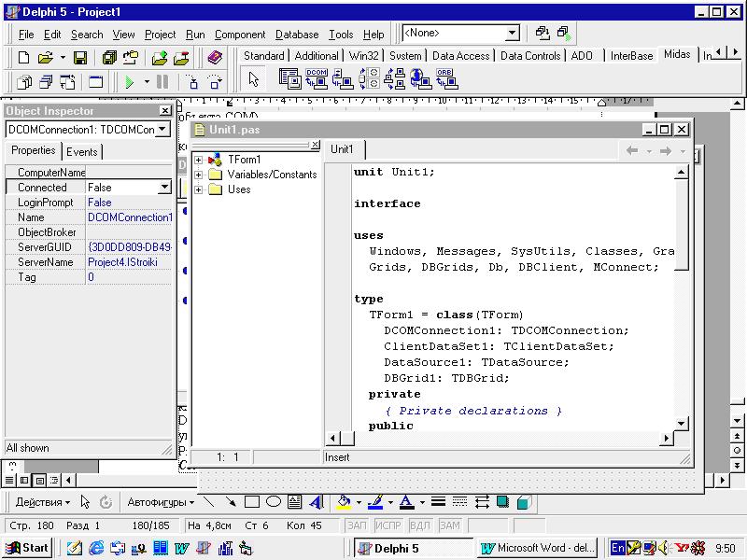Click the Open Project icon
The image size is (747, 560).
click(x=131, y=58)
